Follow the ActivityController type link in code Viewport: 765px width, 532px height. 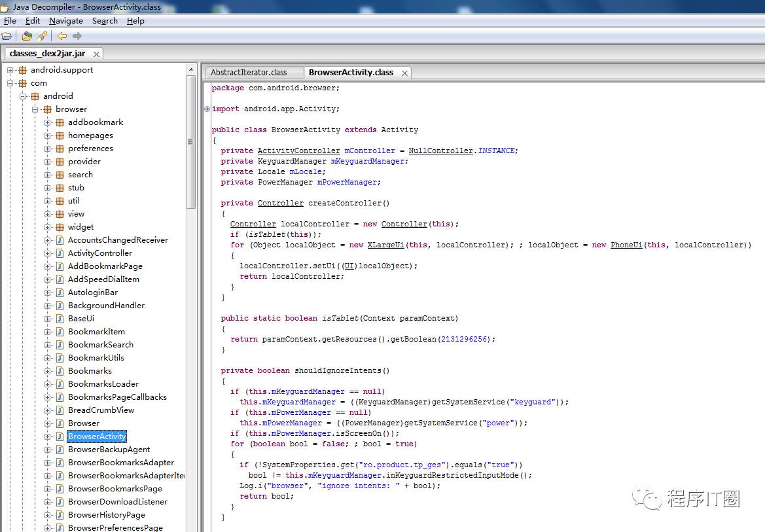(x=298, y=151)
